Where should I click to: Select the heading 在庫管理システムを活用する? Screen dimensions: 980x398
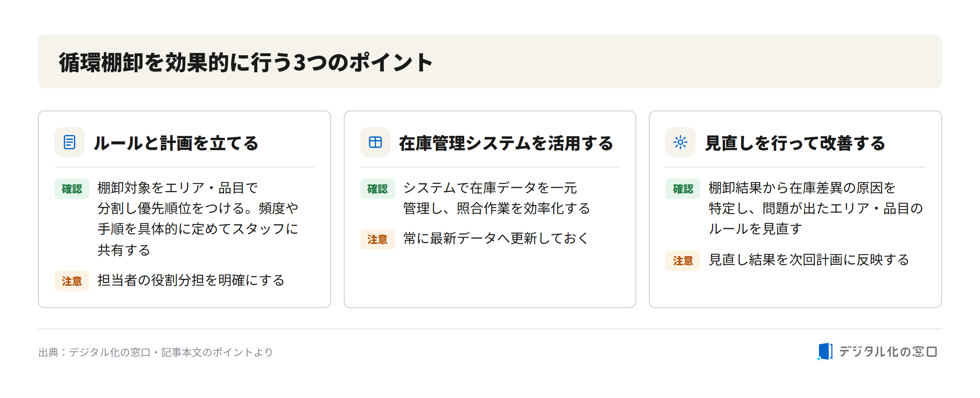pyautogui.click(x=506, y=143)
